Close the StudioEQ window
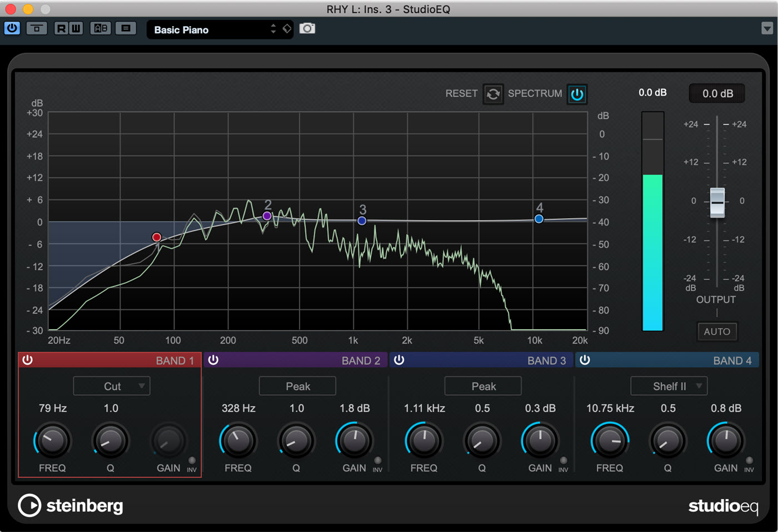 point(11,9)
